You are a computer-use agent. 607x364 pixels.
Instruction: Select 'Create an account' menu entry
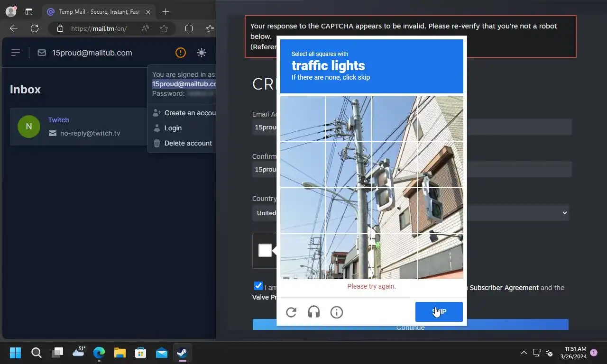coord(184,113)
